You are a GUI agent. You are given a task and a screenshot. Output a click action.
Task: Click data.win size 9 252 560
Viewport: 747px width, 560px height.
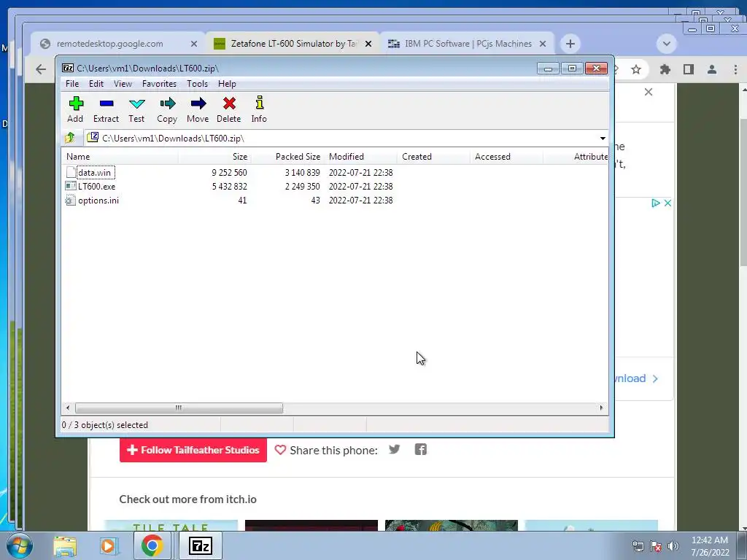[x=230, y=172]
